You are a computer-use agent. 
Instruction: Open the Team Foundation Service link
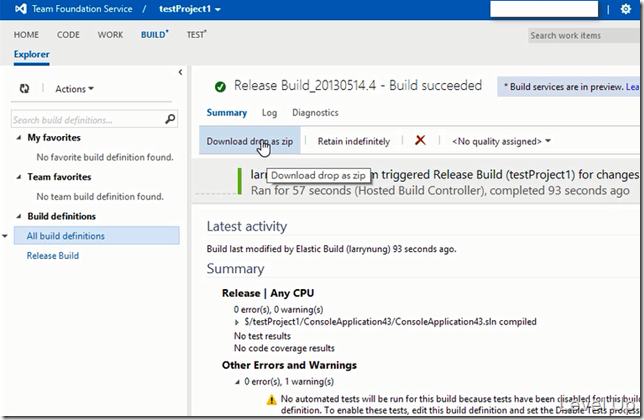(82, 9)
